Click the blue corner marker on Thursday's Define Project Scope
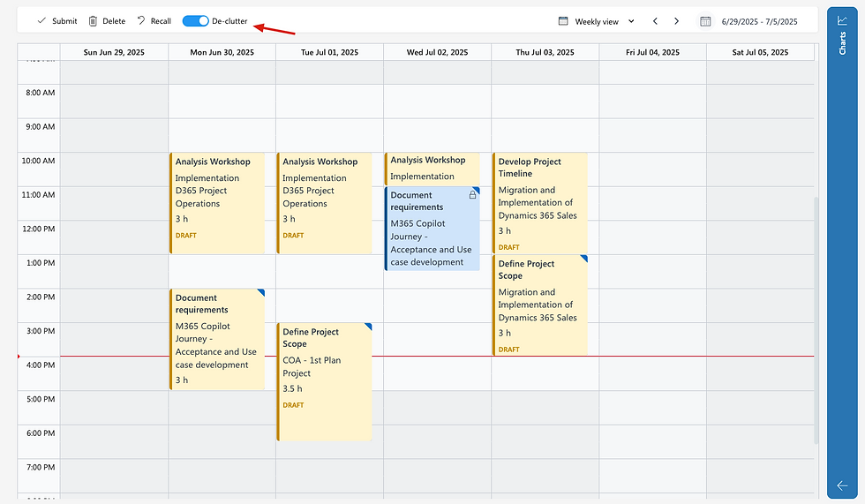Viewport: 865px width, 504px height. point(584,258)
